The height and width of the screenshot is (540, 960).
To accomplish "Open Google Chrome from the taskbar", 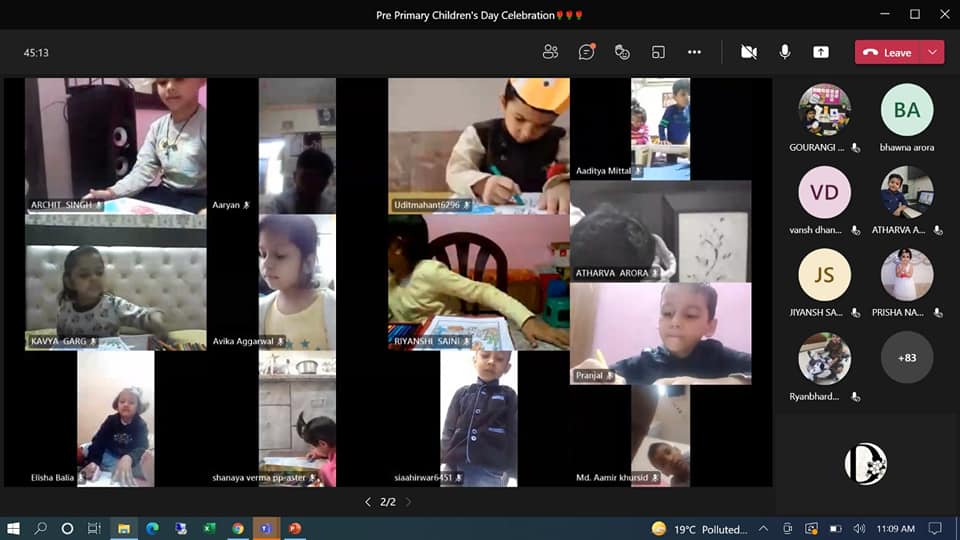I will pos(238,528).
